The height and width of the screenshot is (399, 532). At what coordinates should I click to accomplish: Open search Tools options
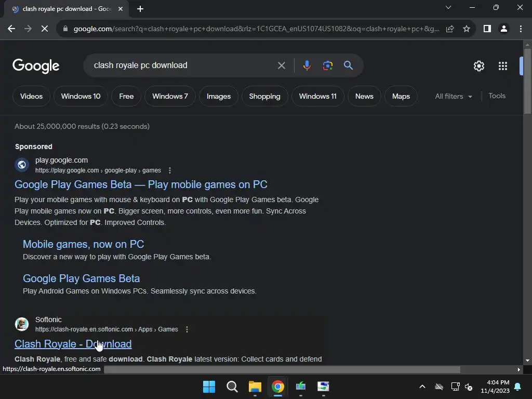click(497, 96)
